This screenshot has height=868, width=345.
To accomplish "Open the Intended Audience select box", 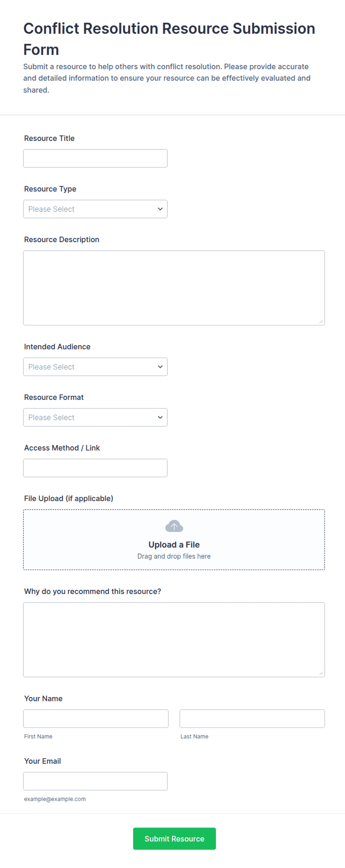I will [x=95, y=366].
